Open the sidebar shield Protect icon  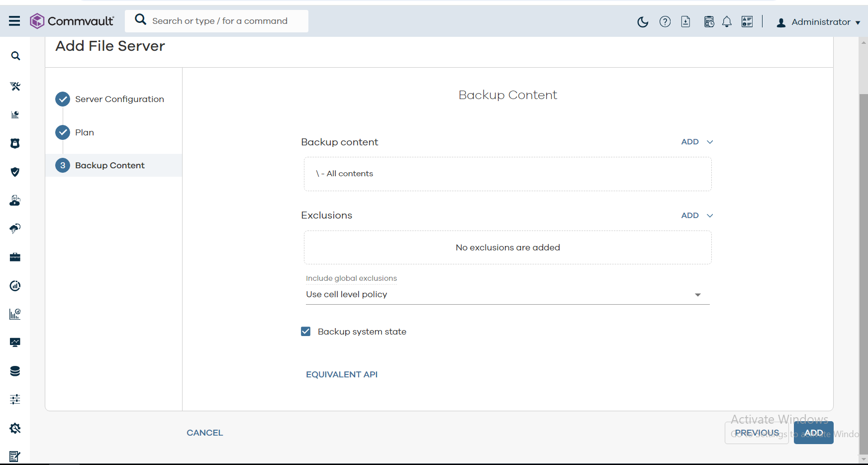(15, 172)
